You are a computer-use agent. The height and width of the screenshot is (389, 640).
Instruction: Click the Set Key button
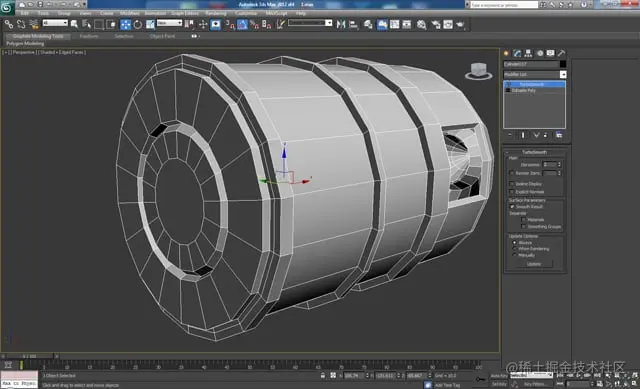click(499, 384)
